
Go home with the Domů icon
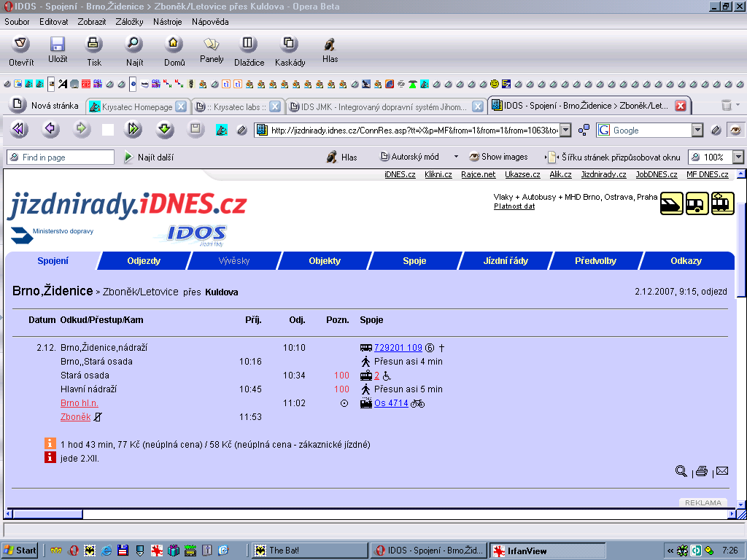coord(174,44)
